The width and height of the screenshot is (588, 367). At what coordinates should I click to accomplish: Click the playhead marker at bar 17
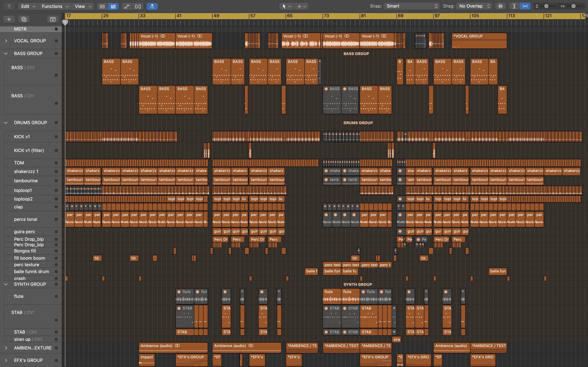coord(65,23)
